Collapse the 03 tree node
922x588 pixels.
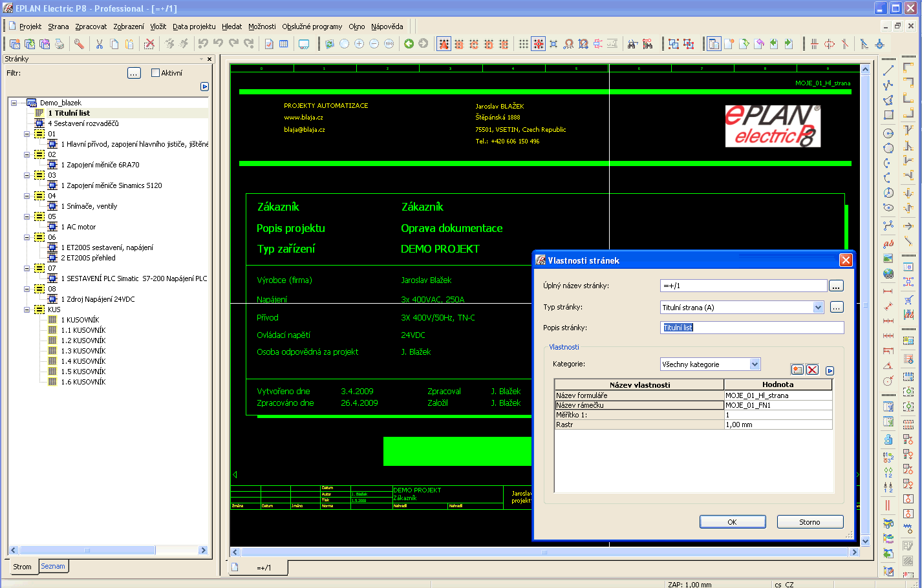27,175
